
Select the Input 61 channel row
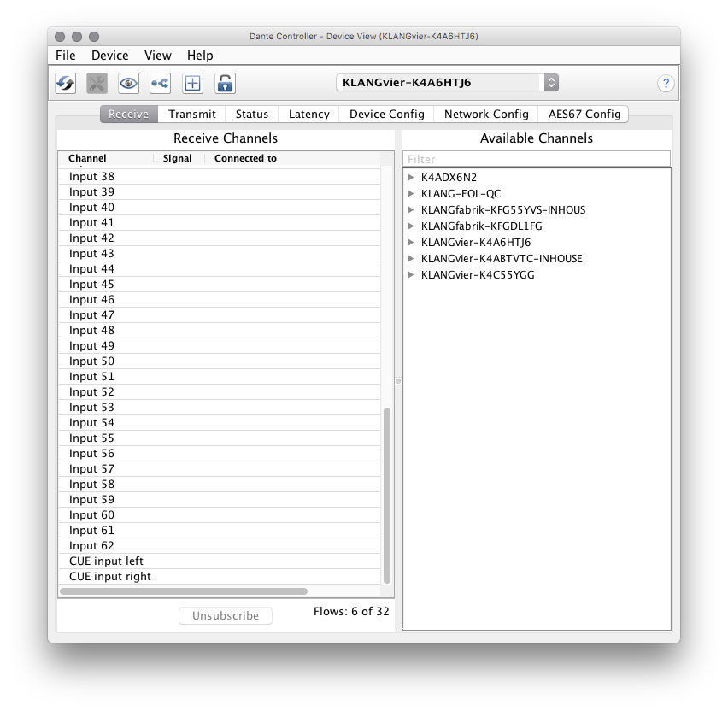pyautogui.click(x=220, y=531)
